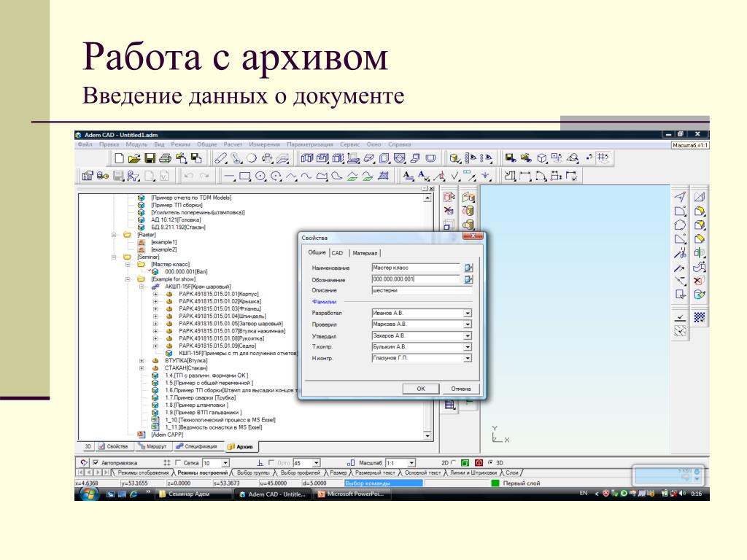Click the Save floppy disk icon
Viewport: 747px width, 560px height.
tap(150, 158)
